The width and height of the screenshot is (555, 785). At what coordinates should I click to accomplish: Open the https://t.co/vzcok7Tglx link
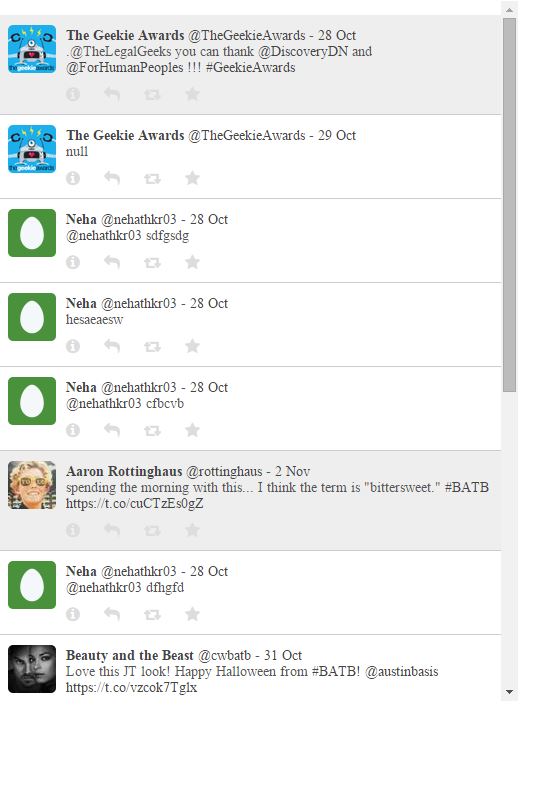[131, 687]
